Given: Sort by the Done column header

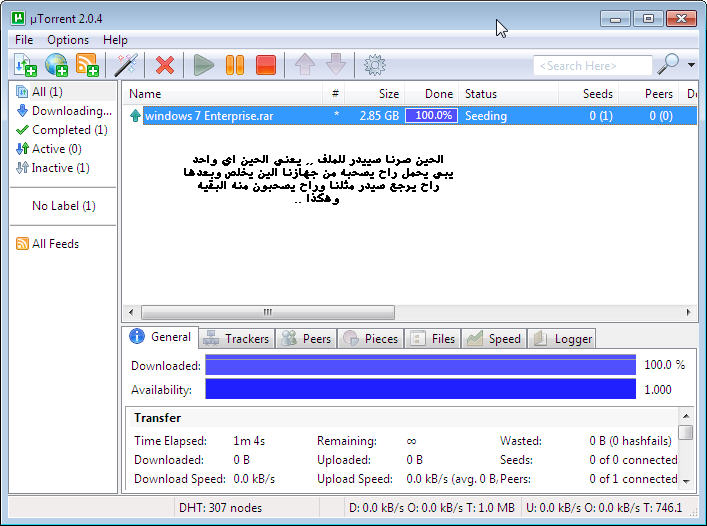Looking at the screenshot, I should (432, 94).
